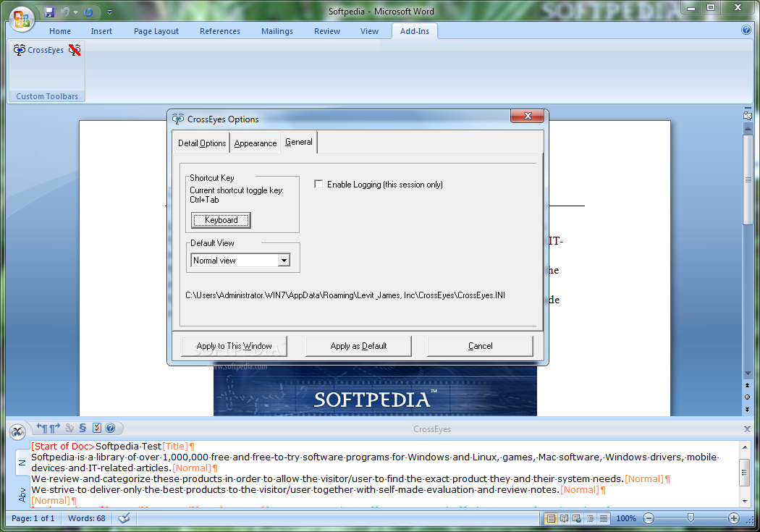Image resolution: width=760 pixels, height=532 pixels.
Task: Click the Words: 68 count in the status bar
Action: [86, 518]
